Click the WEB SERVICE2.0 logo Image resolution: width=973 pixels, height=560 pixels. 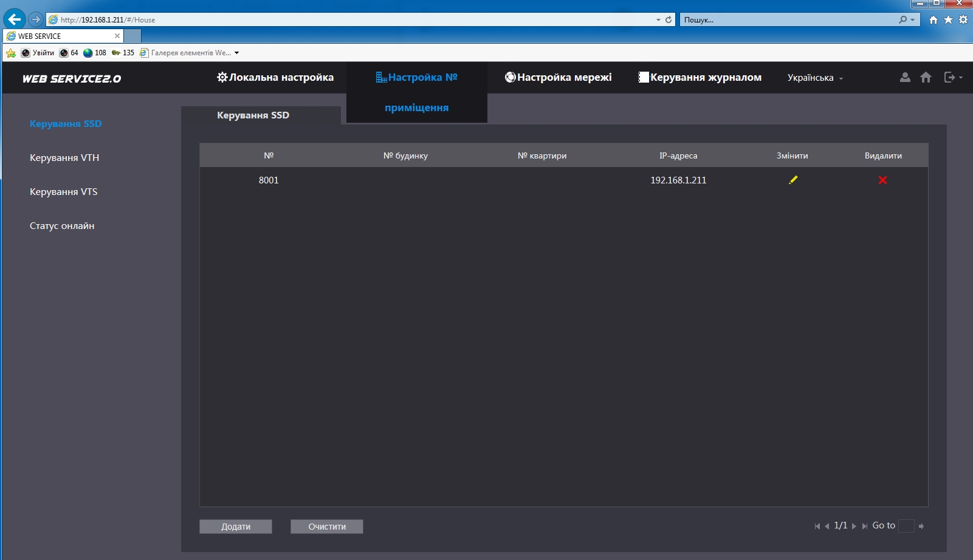click(72, 78)
